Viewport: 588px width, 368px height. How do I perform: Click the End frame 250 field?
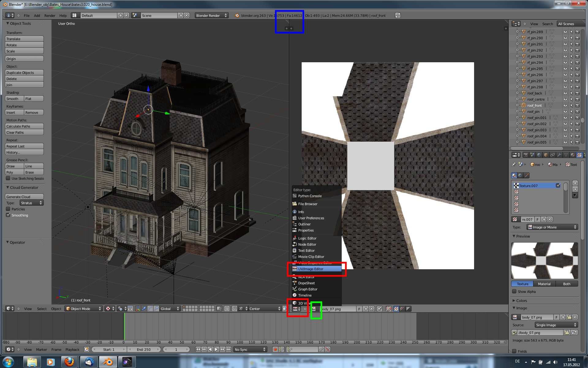[144, 349]
